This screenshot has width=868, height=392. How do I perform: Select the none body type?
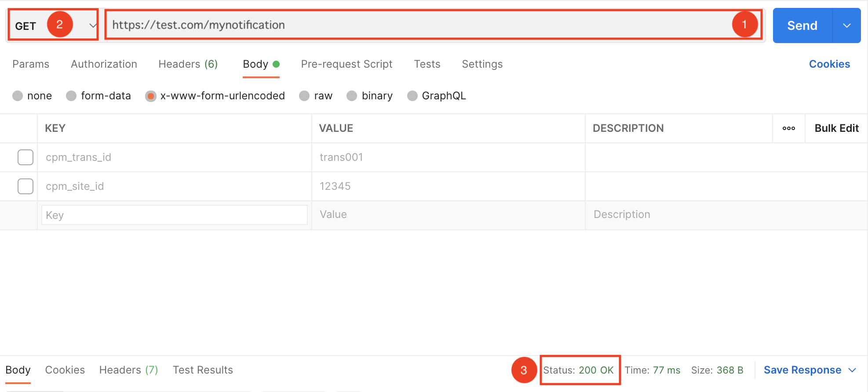(32, 96)
